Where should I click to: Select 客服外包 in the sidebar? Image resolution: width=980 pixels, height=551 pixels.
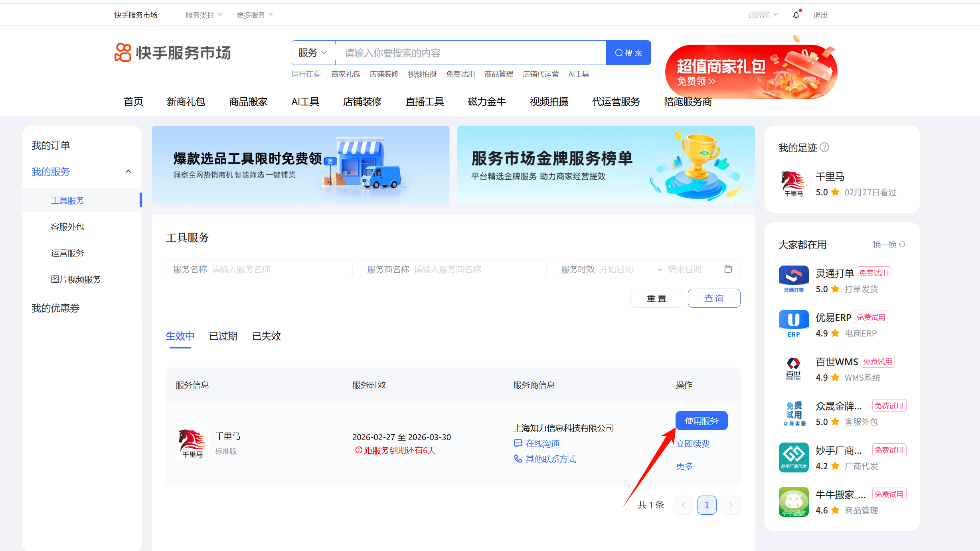[67, 227]
